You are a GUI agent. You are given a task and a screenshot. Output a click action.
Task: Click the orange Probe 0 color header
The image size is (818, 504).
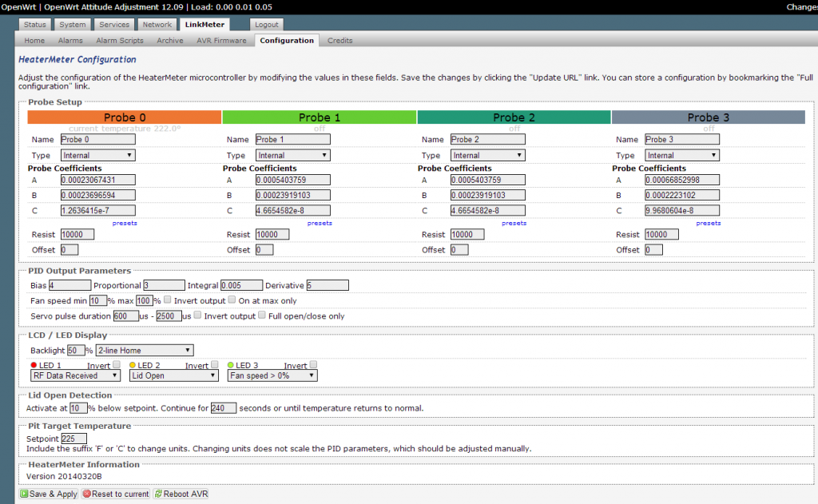click(x=125, y=117)
